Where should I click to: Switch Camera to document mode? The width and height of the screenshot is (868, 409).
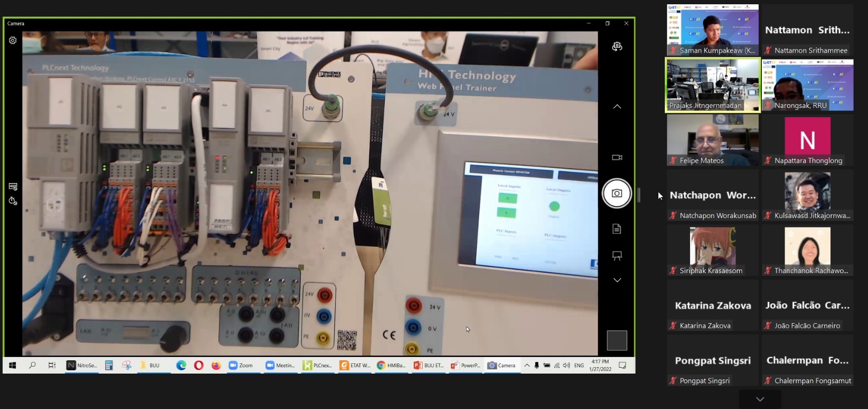[x=617, y=229]
